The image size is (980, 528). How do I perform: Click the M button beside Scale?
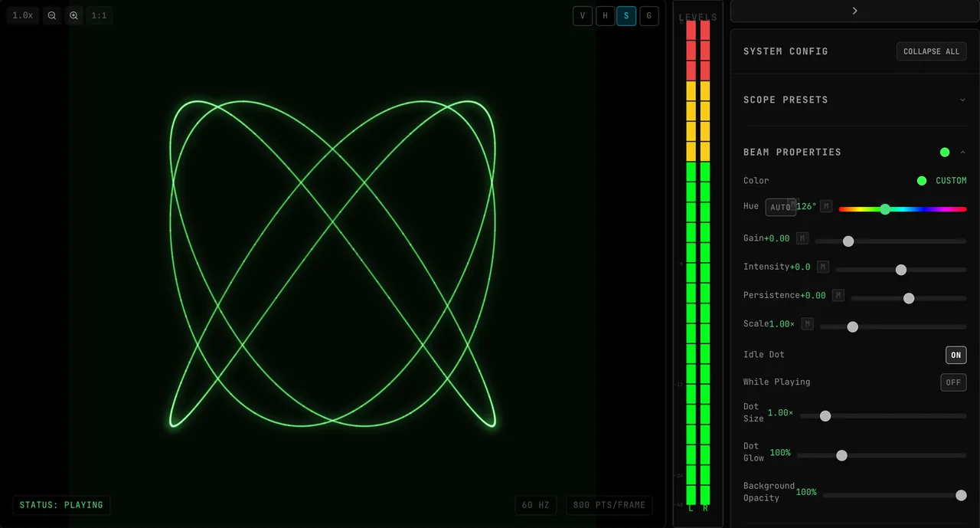pyautogui.click(x=807, y=324)
